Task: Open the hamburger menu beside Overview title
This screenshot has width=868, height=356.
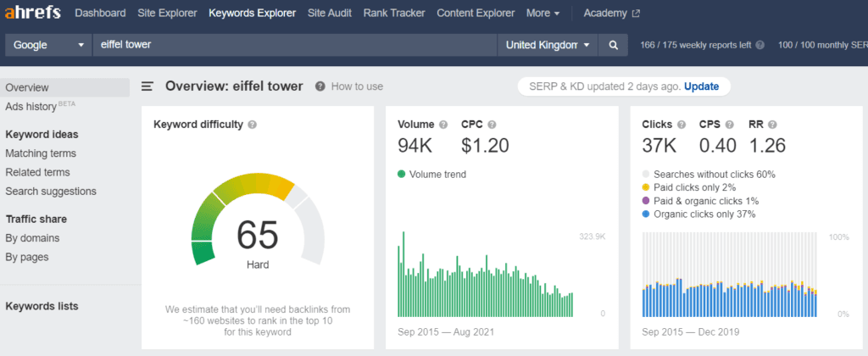Action: coord(147,86)
